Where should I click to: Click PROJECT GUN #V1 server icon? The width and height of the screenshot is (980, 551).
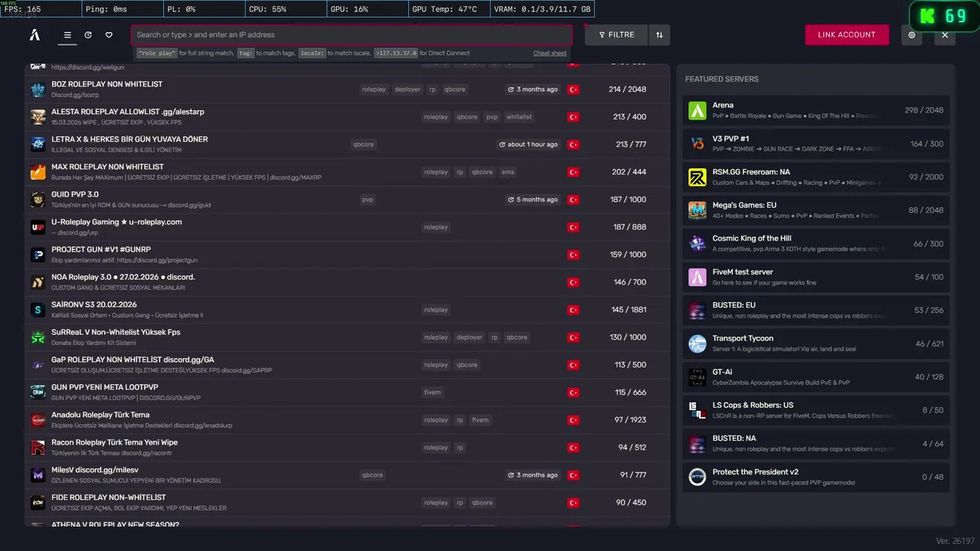click(38, 255)
